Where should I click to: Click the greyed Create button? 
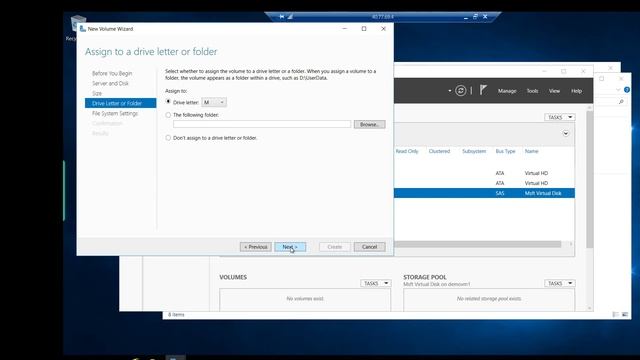coord(334,247)
